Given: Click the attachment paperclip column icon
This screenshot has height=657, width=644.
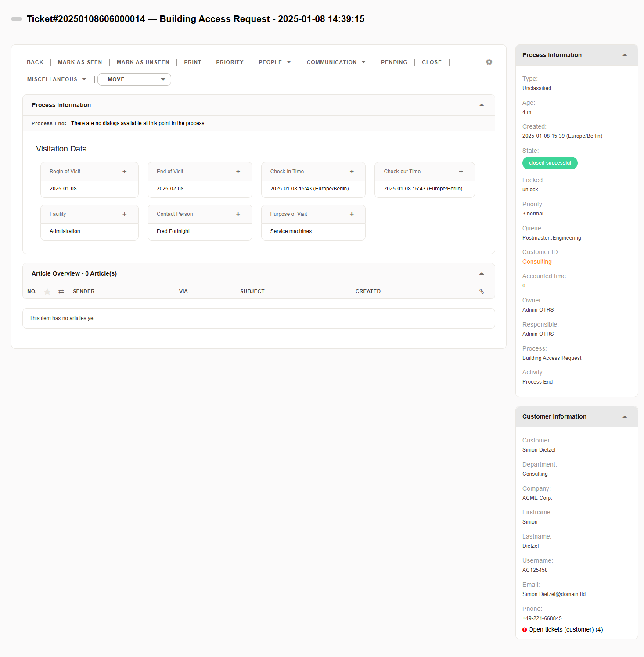Looking at the screenshot, I should click(x=482, y=291).
